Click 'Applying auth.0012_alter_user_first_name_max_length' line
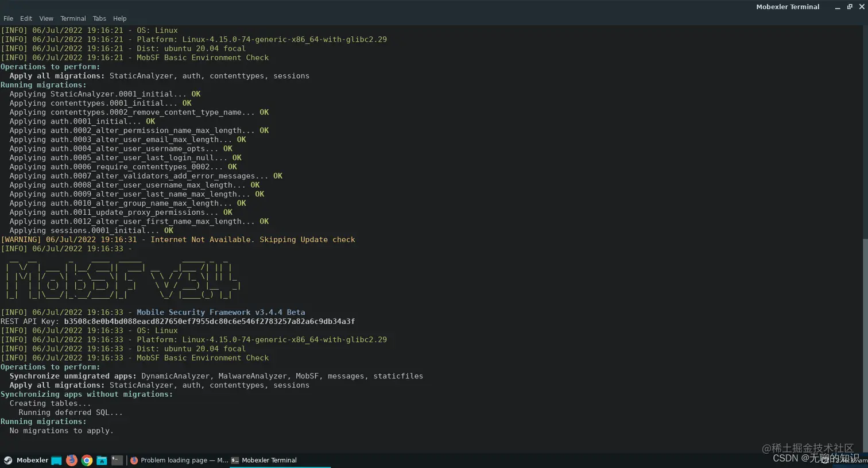This screenshot has height=468, width=868. pyautogui.click(x=139, y=221)
